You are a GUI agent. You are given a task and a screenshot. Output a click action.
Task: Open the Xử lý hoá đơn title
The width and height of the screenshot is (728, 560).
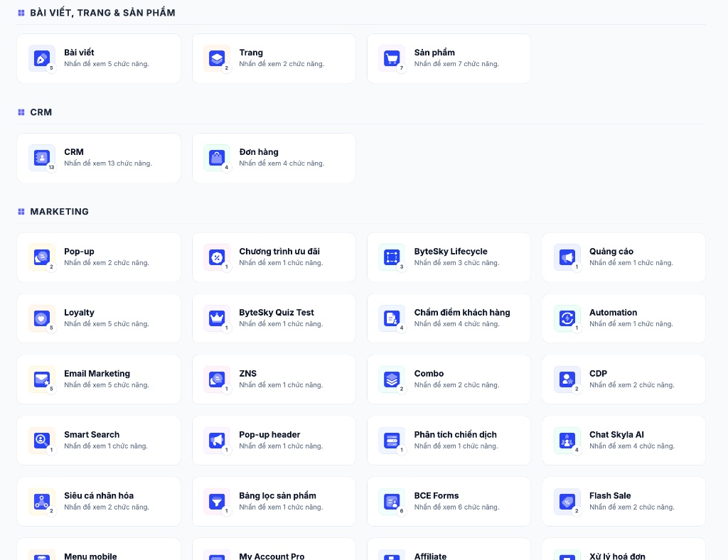pyautogui.click(x=617, y=556)
